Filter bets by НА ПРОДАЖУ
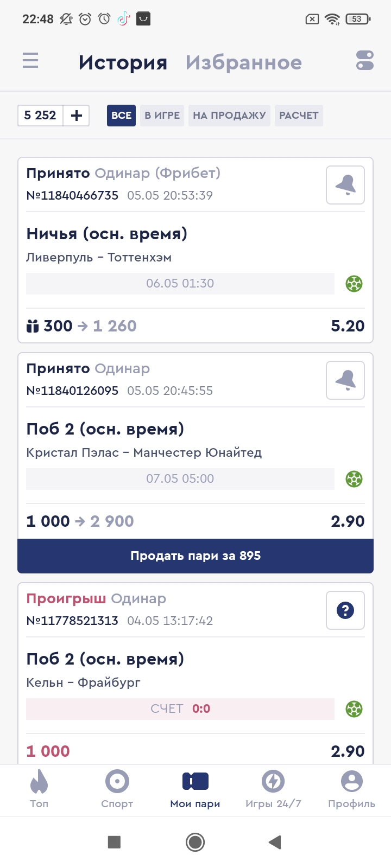The height and width of the screenshot is (868, 391). point(229,116)
